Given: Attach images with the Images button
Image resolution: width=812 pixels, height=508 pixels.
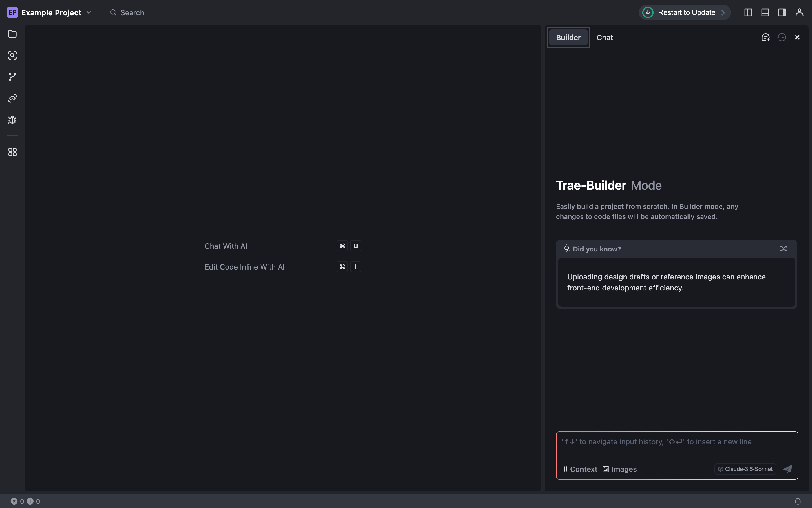Looking at the screenshot, I should point(619,469).
